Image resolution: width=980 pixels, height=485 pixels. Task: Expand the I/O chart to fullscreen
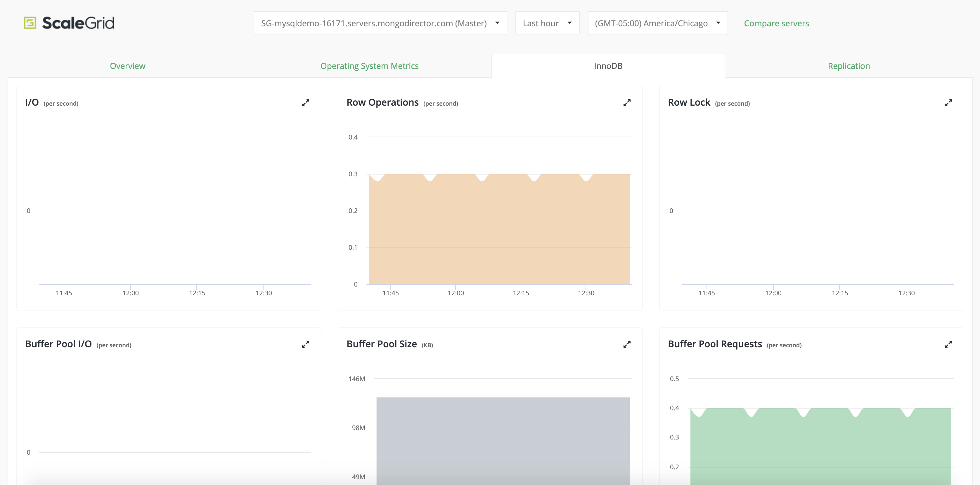(306, 103)
